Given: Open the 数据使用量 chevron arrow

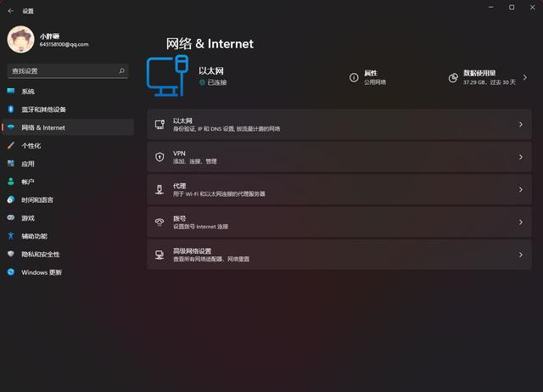Looking at the screenshot, I should [x=525, y=77].
